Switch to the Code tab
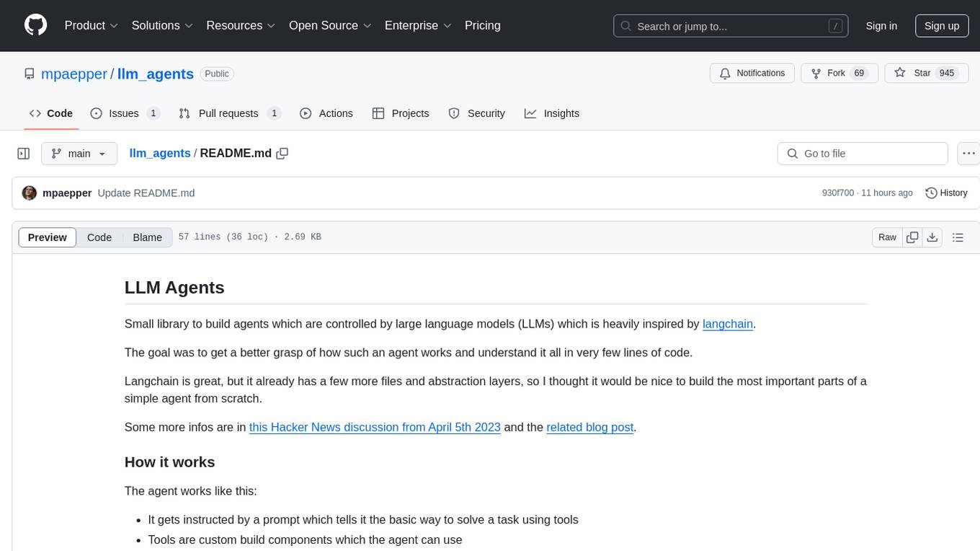Image resolution: width=980 pixels, height=551 pixels. point(51,113)
